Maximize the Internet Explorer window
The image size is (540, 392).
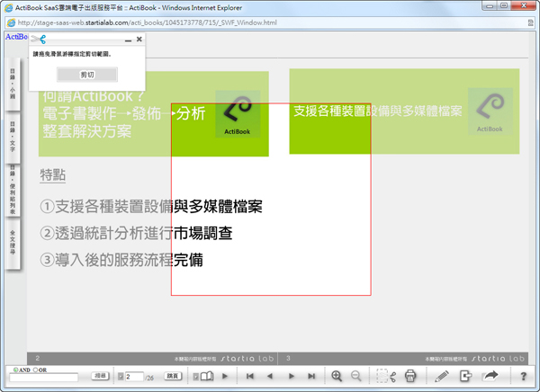point(504,5)
